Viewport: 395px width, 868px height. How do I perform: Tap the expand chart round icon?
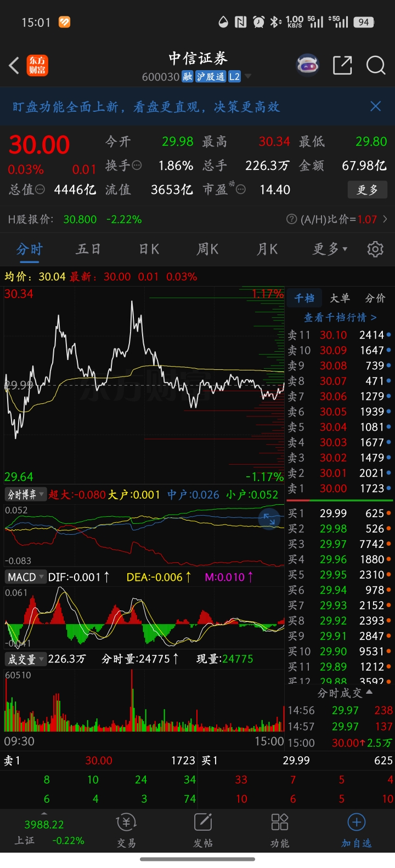[x=269, y=518]
